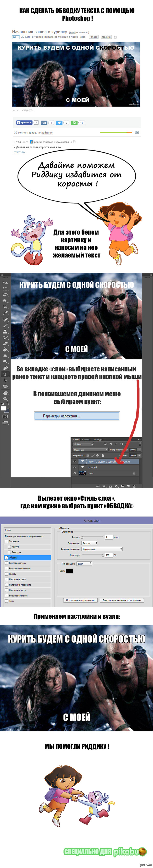Click the Восстановить значения по умолчанию button

click(x=122, y=600)
